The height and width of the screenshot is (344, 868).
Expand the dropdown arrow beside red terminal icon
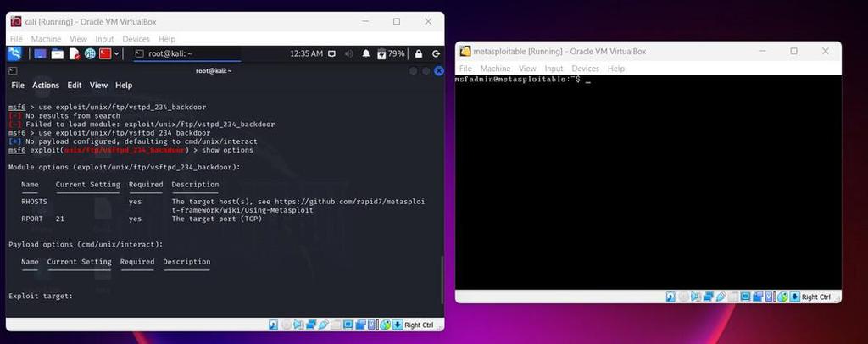pyautogui.click(x=116, y=53)
